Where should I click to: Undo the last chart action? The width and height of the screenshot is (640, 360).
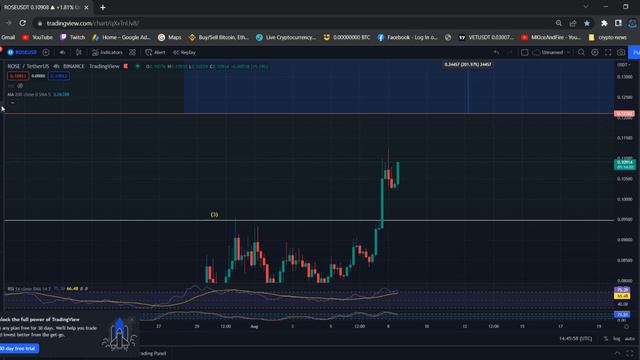(496, 52)
